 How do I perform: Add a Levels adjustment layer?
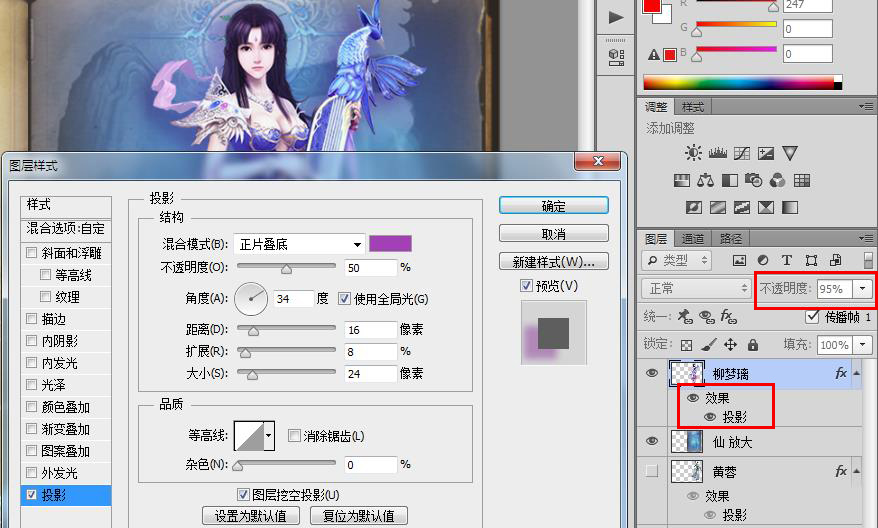[717, 153]
